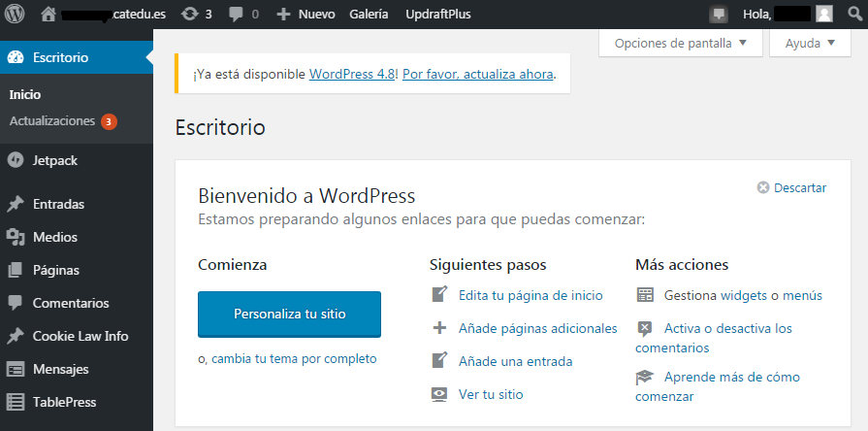Click Ver tu sitio link

pos(491,394)
